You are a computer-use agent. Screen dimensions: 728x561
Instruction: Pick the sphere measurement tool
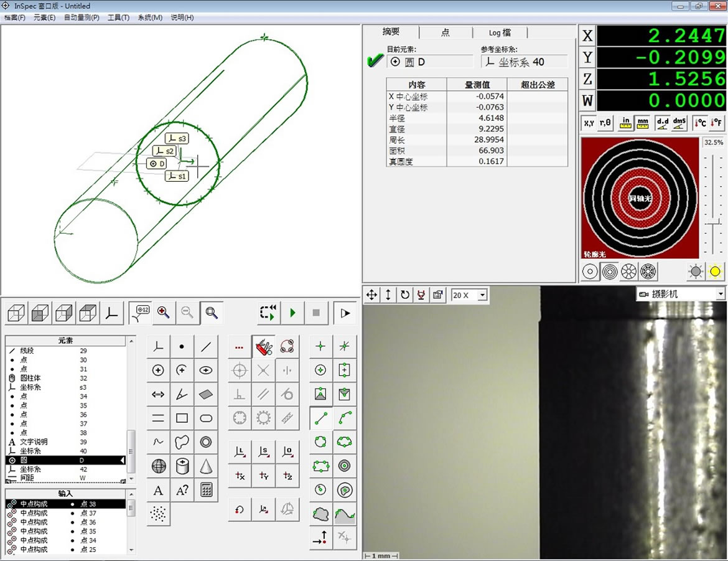(x=159, y=466)
